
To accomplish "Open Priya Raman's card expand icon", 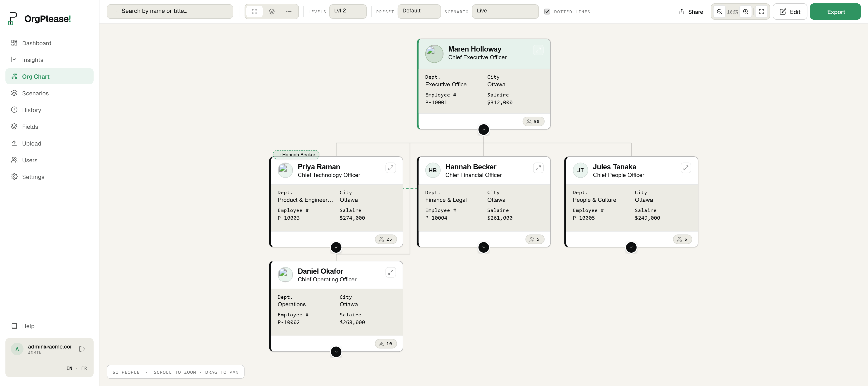I will [x=391, y=168].
